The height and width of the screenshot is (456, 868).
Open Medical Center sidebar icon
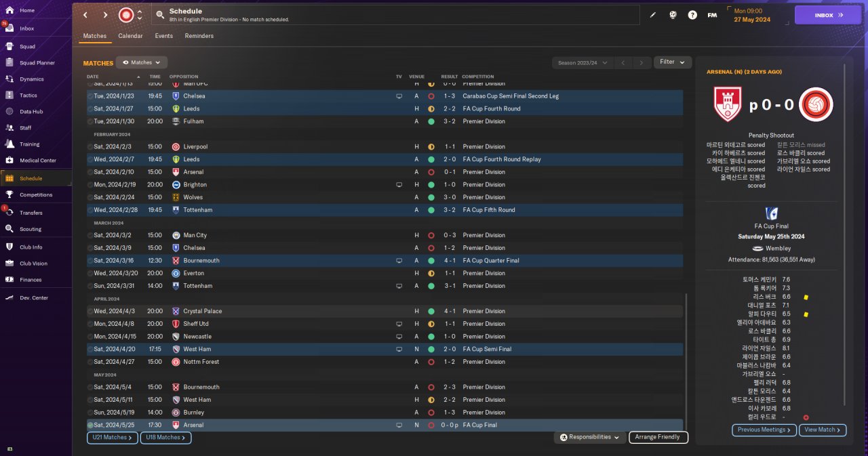pyautogui.click(x=9, y=161)
